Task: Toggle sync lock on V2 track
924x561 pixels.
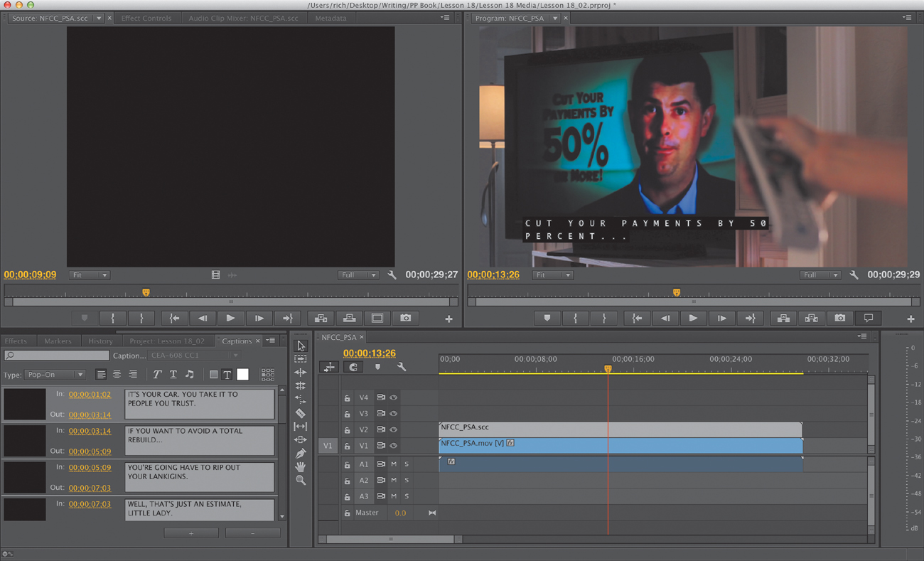Action: tap(381, 429)
